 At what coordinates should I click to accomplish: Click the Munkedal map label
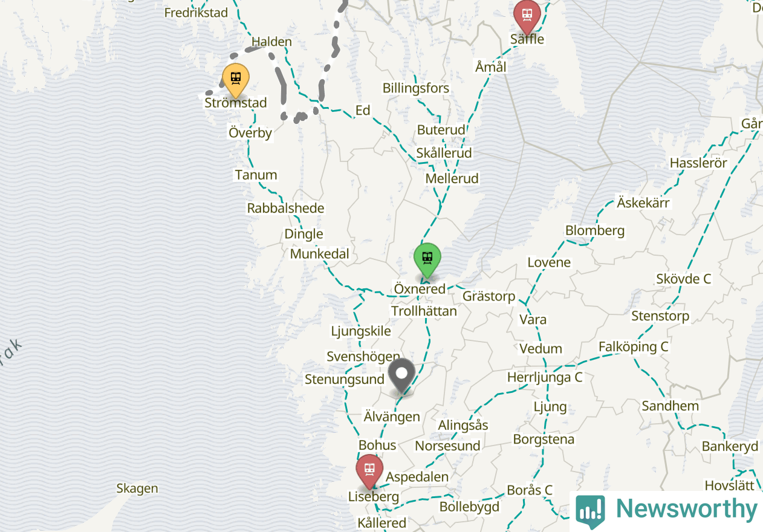tap(320, 254)
